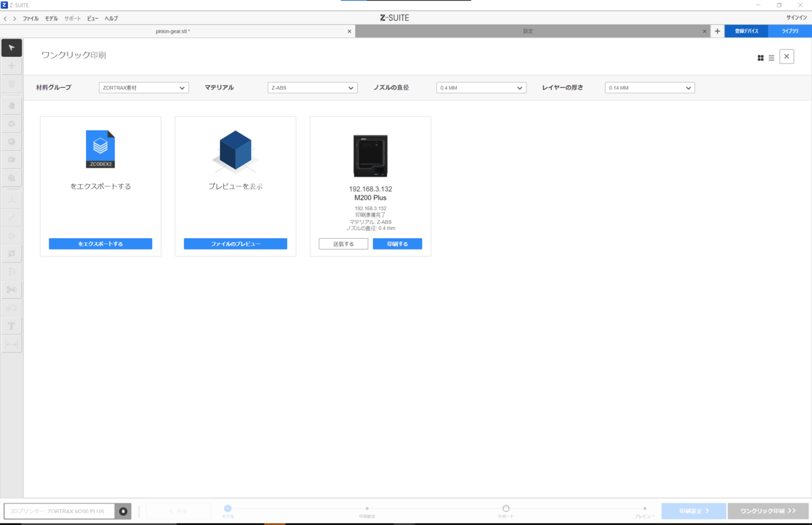Click the blue cube preview icon
The height and width of the screenshot is (525, 812).
coord(235,150)
